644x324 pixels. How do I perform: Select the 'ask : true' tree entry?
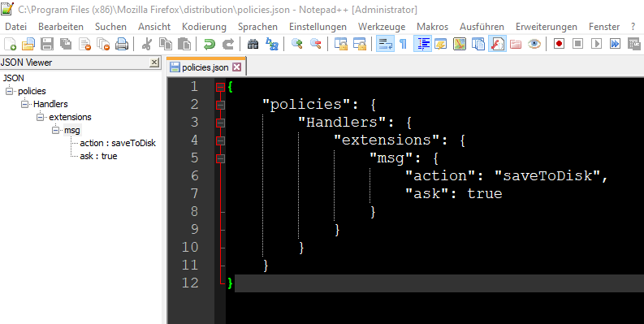pos(98,156)
